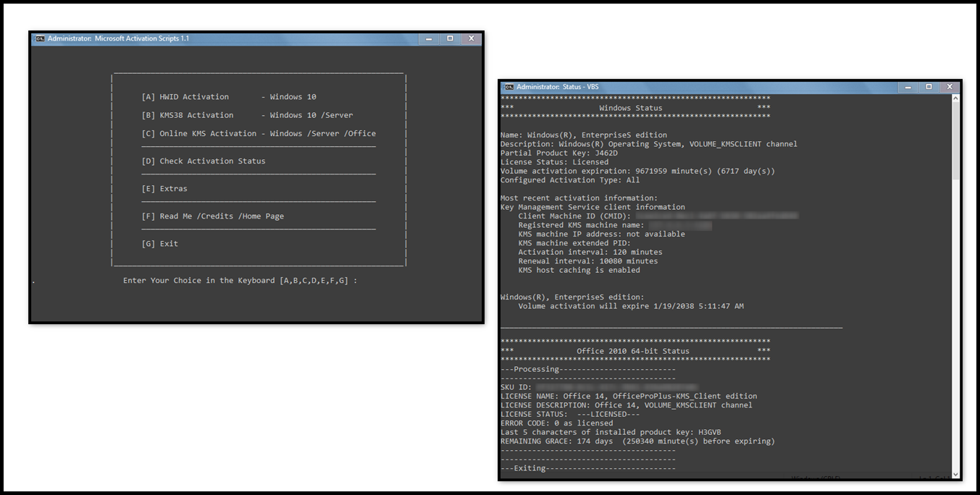980x495 pixels.
Task: Click the "---Exiting---" line
Action: click(x=588, y=468)
